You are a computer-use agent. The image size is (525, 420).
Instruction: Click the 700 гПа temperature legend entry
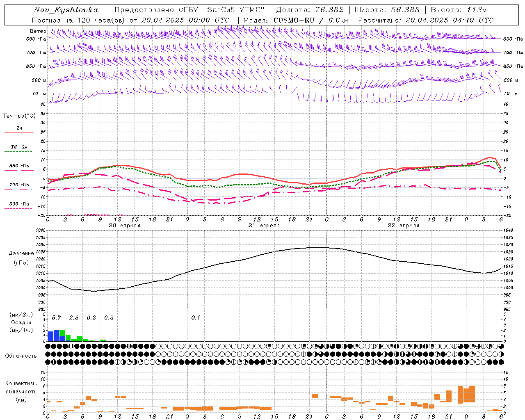(19, 185)
